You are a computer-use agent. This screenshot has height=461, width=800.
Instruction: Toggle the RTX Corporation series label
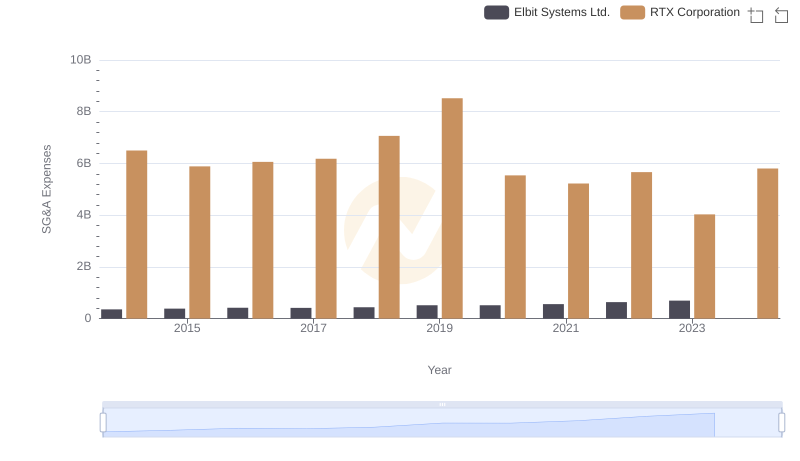tap(694, 12)
